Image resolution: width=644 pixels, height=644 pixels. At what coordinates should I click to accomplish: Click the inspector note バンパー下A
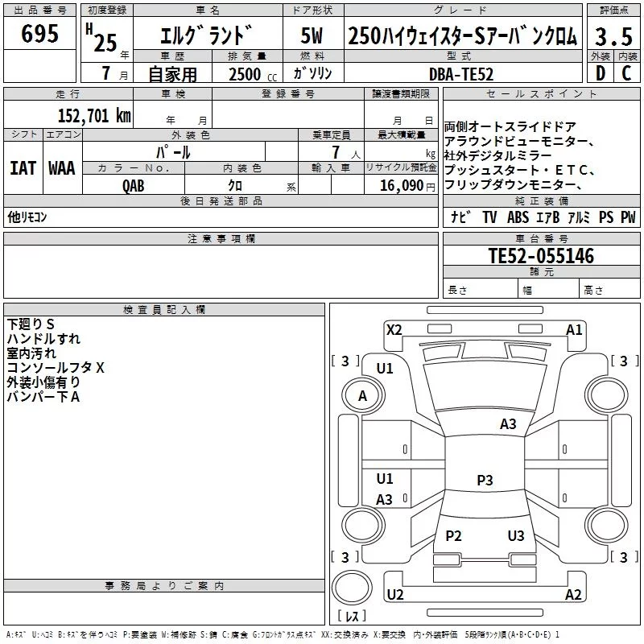(43, 396)
